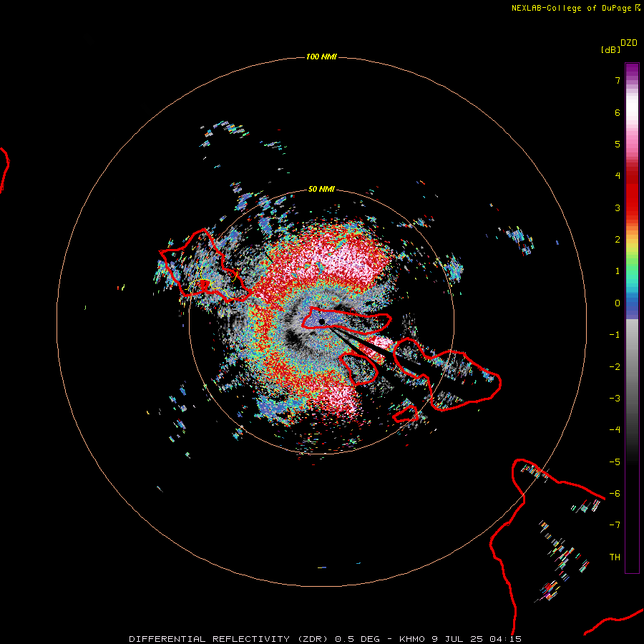Image resolution: width=644 pixels, height=644 pixels.
Task: Click the colorbar value -3 label
Action: point(615,399)
